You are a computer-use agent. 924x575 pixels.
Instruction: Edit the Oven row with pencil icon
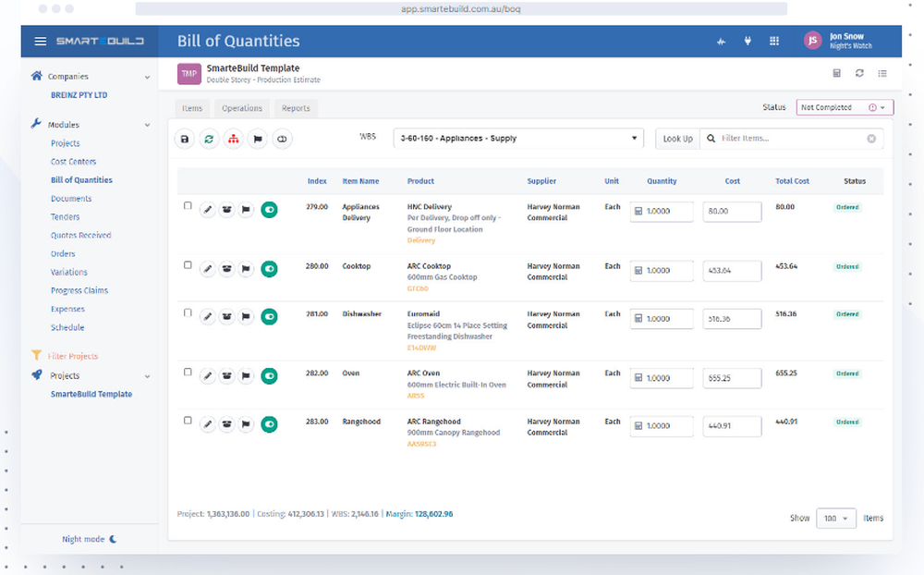[207, 375]
